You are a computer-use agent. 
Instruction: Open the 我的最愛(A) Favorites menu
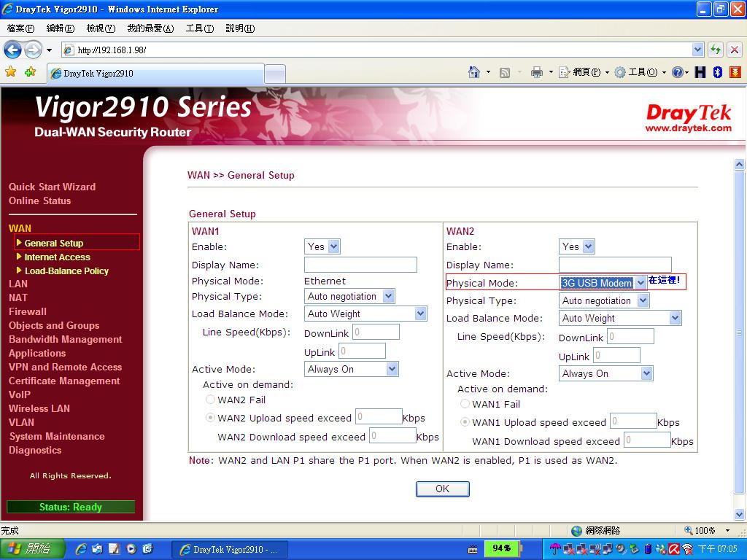point(150,28)
